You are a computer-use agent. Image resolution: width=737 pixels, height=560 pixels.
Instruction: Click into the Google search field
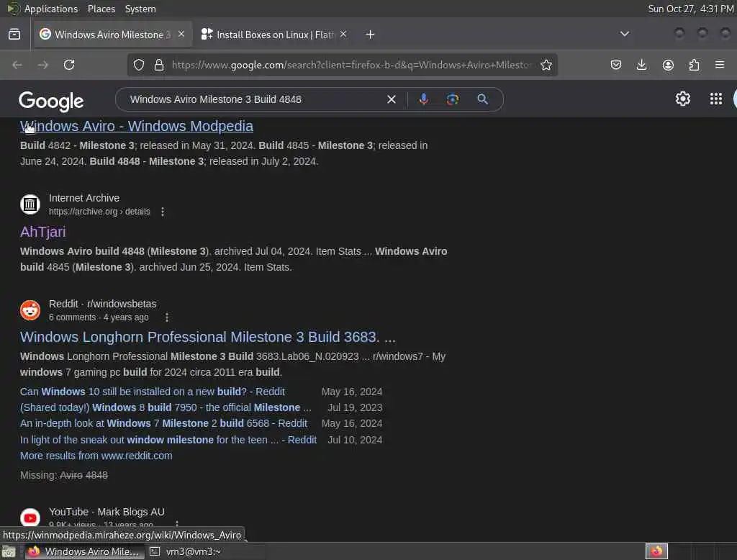click(x=254, y=99)
